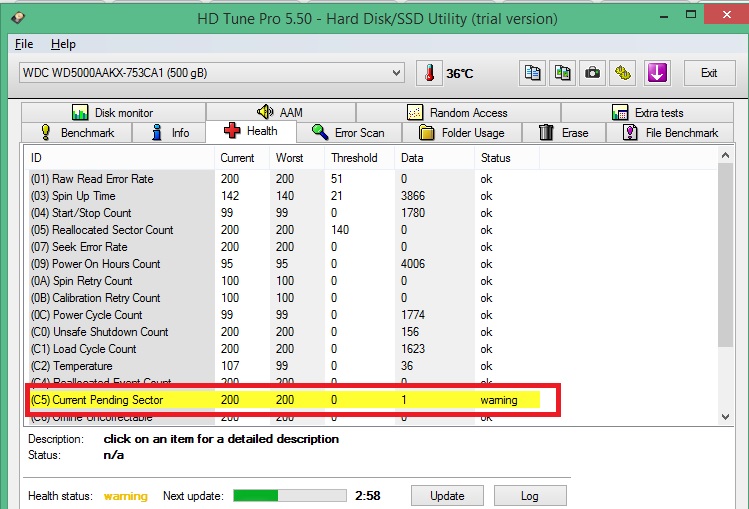Click the Next update progress bar

(x=290, y=496)
